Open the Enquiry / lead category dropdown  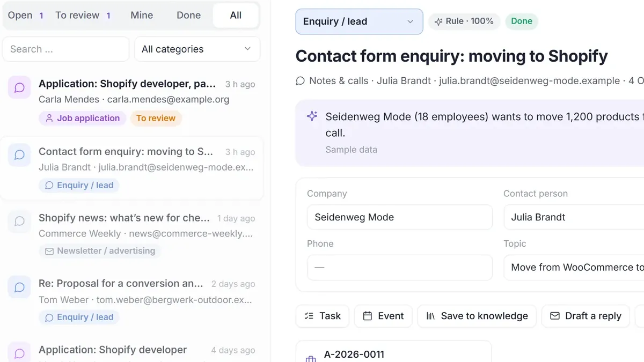tap(359, 21)
